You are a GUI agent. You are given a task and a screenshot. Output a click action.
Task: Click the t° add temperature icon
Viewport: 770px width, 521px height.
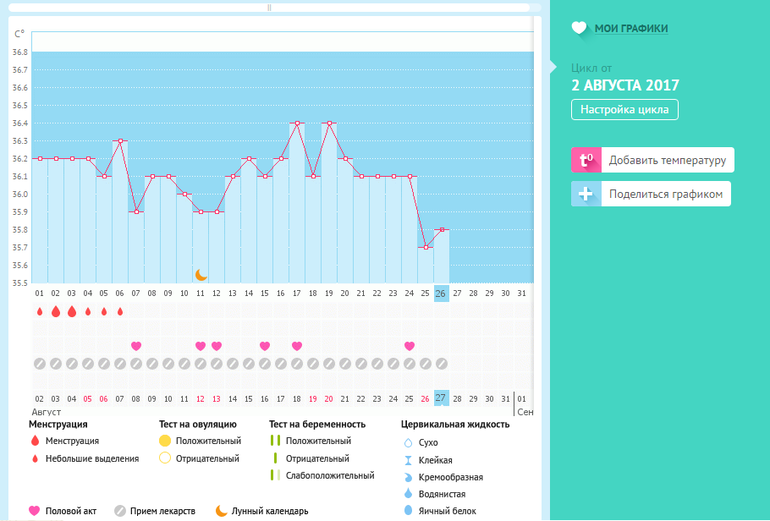(x=586, y=160)
